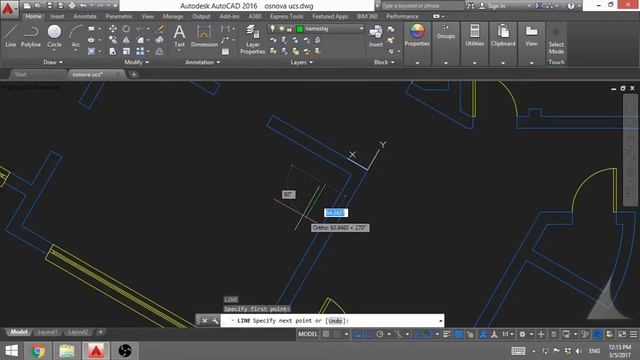Open the AutoCAD application menu
Screen dimensions: 640x360
coord(9,9)
